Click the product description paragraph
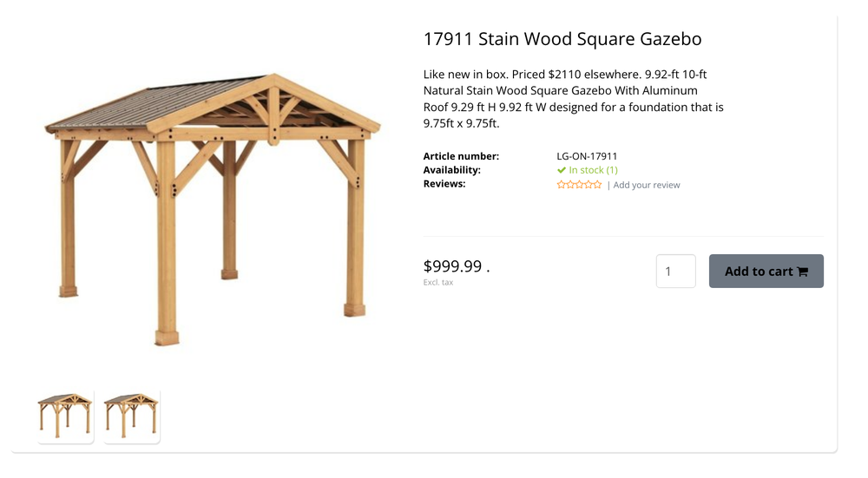Image resolution: width=868 pixels, height=478 pixels. [x=573, y=99]
